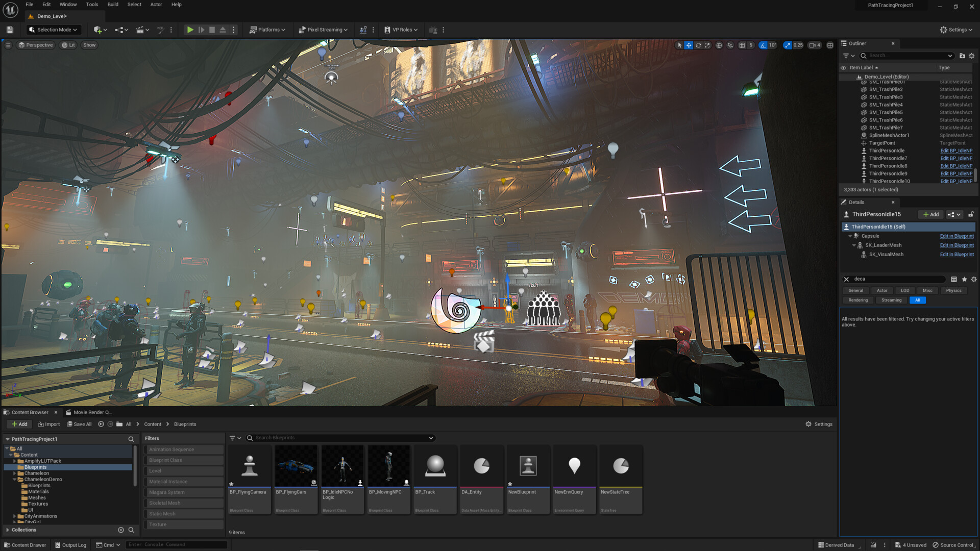Switch to the Rotate tool

(698, 45)
